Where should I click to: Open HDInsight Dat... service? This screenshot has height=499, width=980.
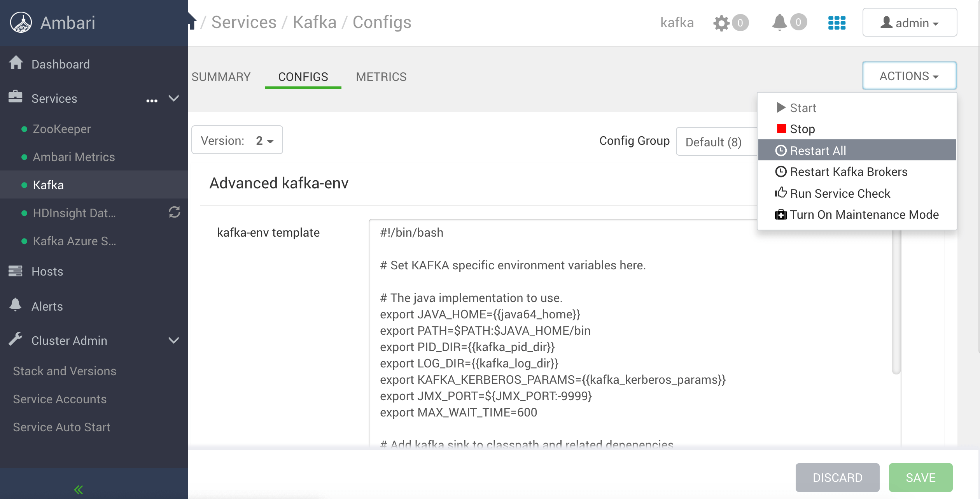pyautogui.click(x=74, y=213)
